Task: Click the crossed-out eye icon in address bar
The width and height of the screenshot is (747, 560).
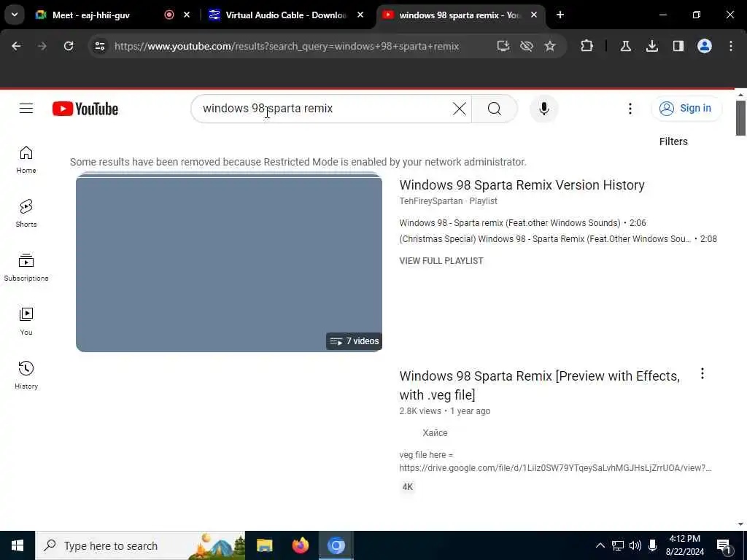Action: (x=527, y=46)
